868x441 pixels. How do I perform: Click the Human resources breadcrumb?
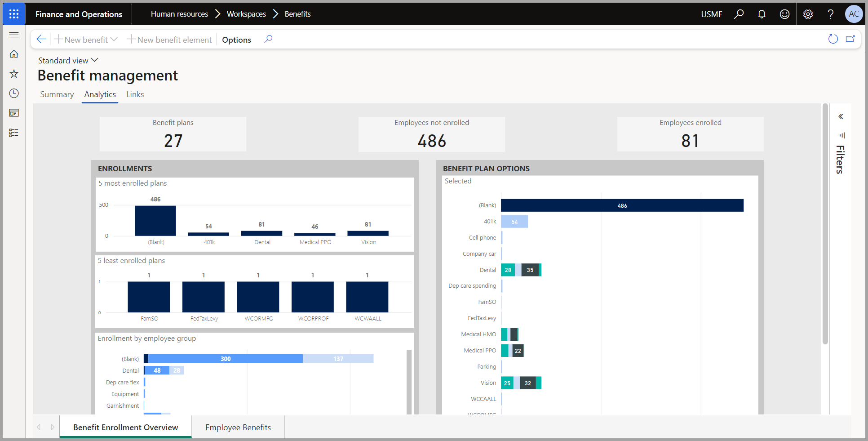click(x=179, y=14)
